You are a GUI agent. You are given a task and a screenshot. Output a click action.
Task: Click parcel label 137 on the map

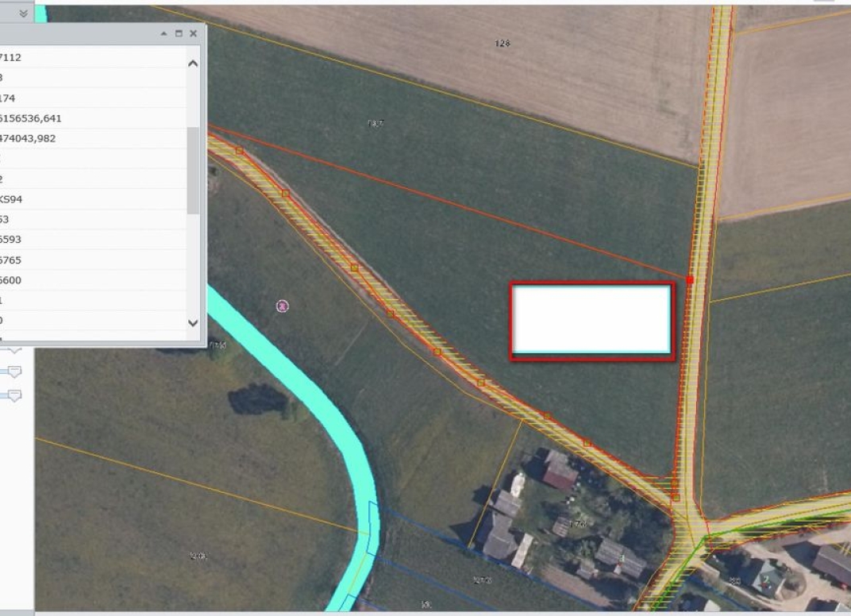[x=375, y=124]
